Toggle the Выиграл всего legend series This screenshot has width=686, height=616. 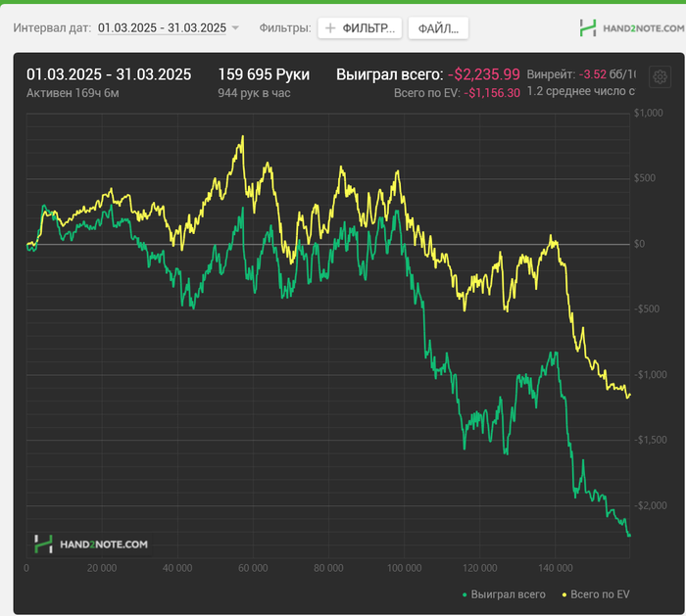(x=504, y=594)
